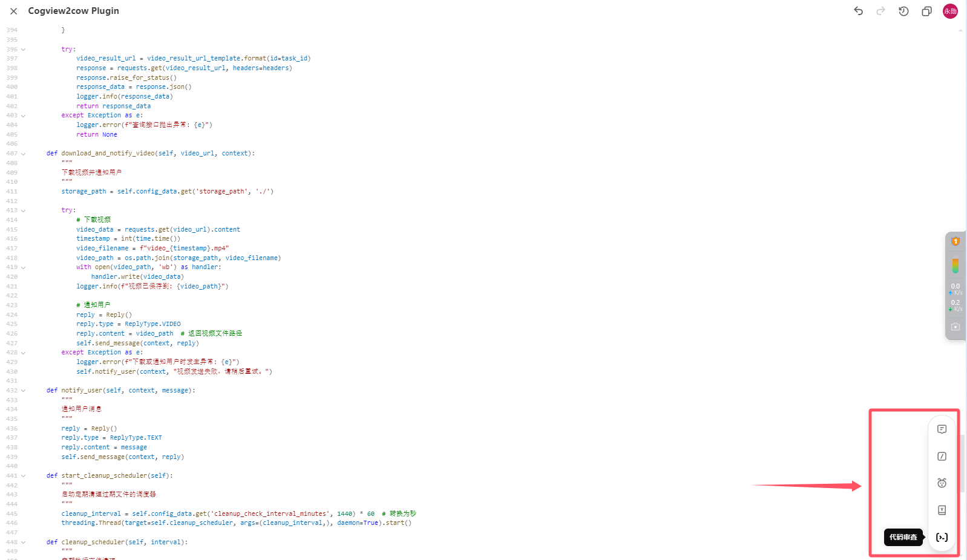The image size is (967, 560).
Task: Undo the last edit
Action: 858,11
